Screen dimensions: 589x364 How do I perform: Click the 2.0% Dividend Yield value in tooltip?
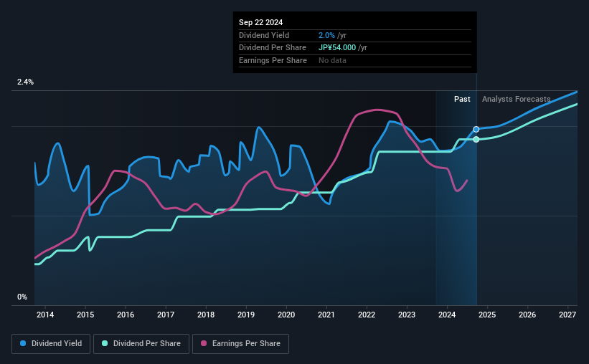point(326,35)
